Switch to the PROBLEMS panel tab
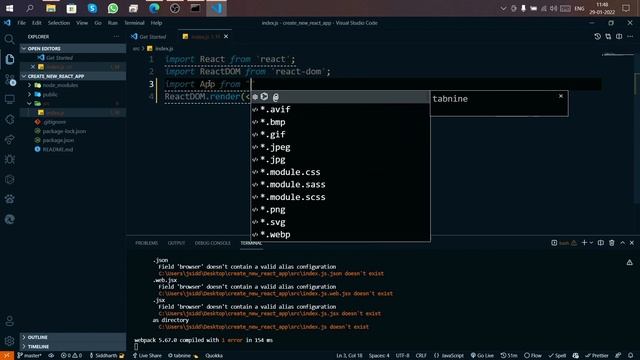The width and height of the screenshot is (640, 360). (147, 243)
